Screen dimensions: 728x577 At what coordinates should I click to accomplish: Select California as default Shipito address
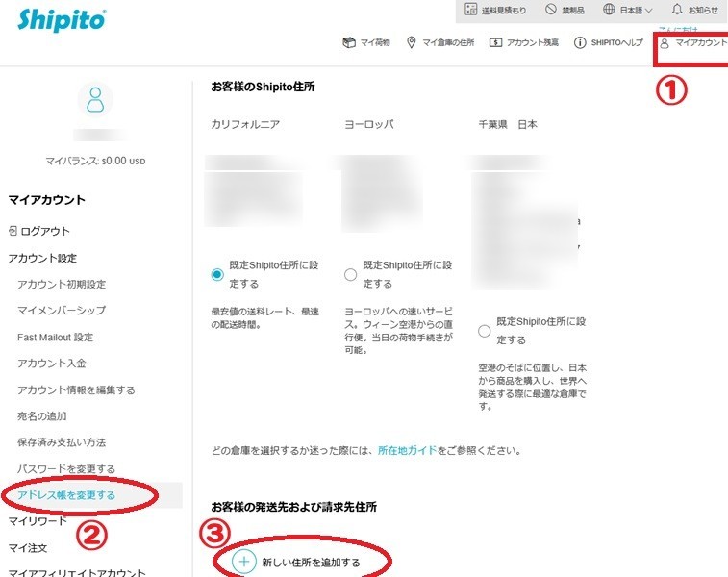pyautogui.click(x=217, y=275)
